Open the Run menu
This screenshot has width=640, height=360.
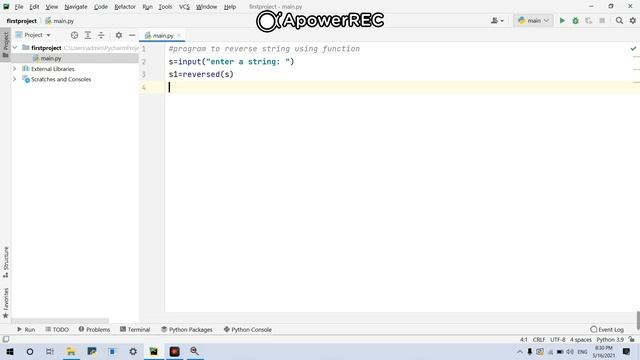pos(147,7)
